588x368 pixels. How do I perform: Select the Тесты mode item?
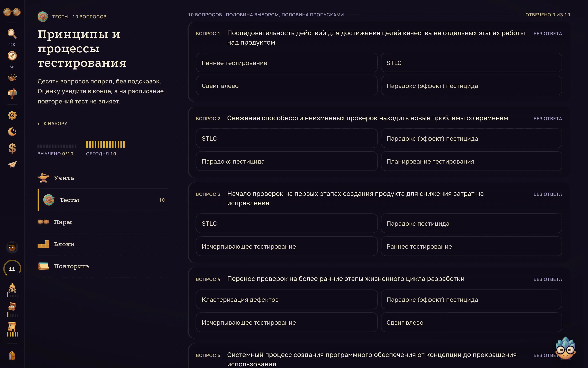pyautogui.click(x=103, y=200)
